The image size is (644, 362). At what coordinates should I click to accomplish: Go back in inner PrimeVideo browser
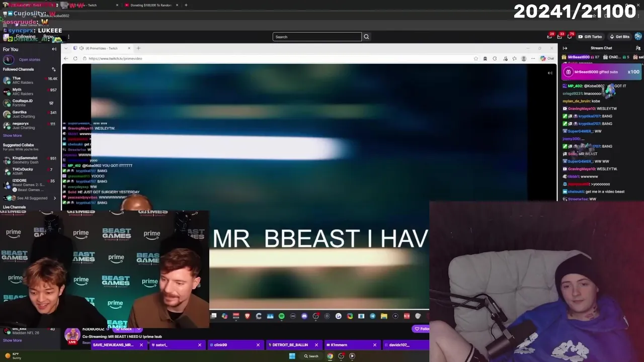[x=66, y=58]
